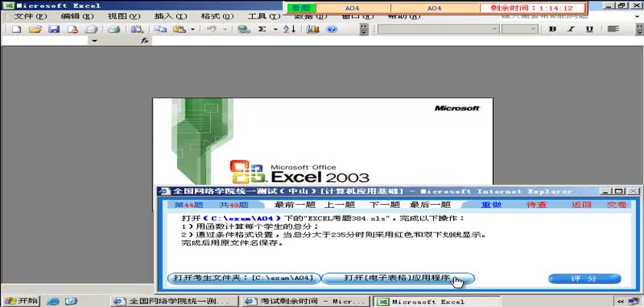The image size is (644, 307).
Task: Open the 格式(O) menu
Action: tap(217, 16)
